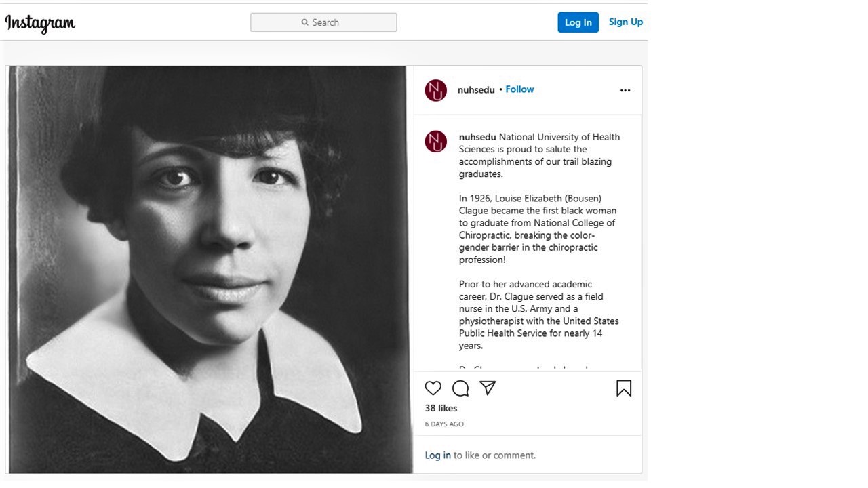The width and height of the screenshot is (868, 488).
Task: View the 38 likes list
Action: point(441,408)
